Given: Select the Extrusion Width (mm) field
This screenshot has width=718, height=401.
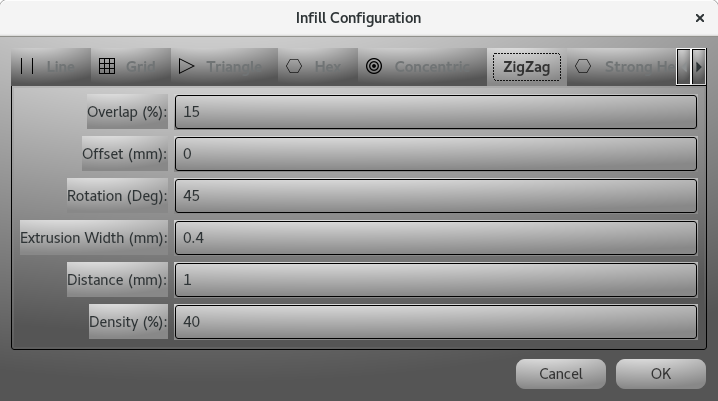Looking at the screenshot, I should pos(435,238).
